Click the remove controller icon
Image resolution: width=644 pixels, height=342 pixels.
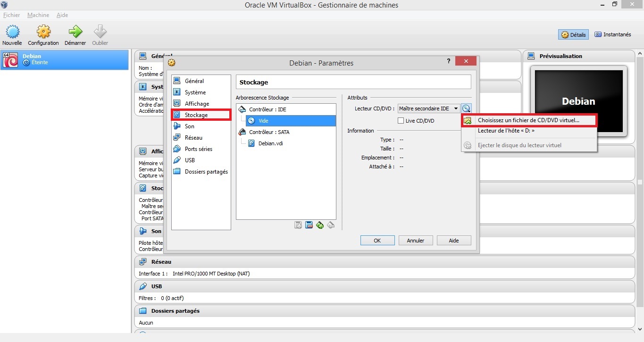pos(331,225)
